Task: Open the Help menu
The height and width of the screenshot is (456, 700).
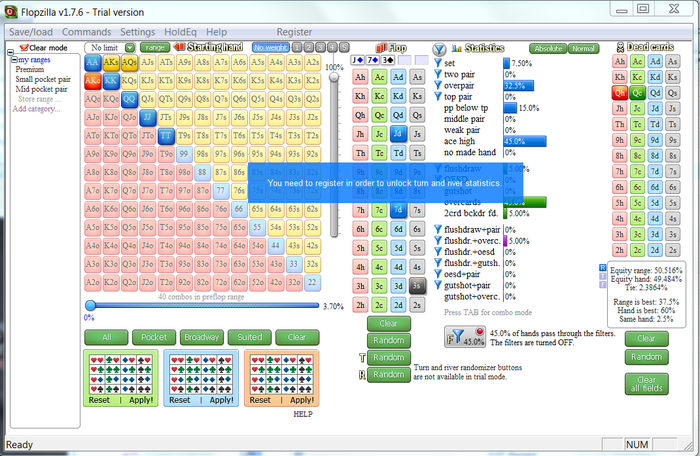Action: point(217,32)
